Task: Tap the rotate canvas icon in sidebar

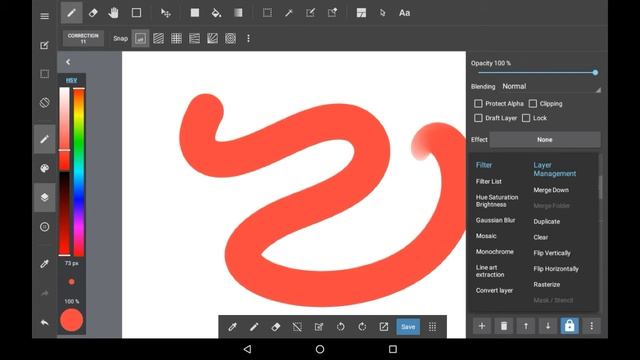Action: [x=44, y=102]
